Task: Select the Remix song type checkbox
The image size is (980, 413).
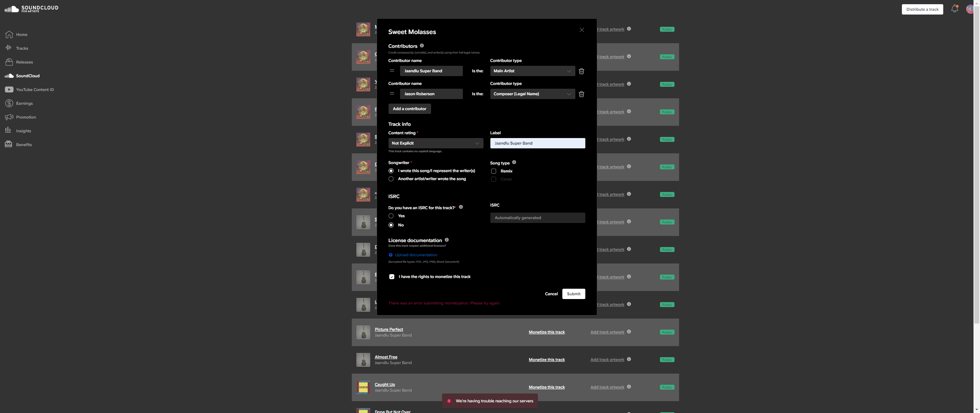Action: 493,171
